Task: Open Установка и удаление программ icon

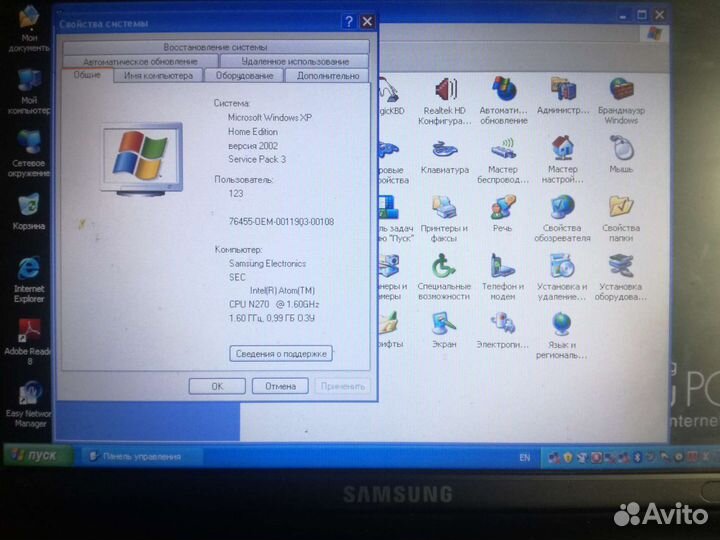Action: point(562,277)
